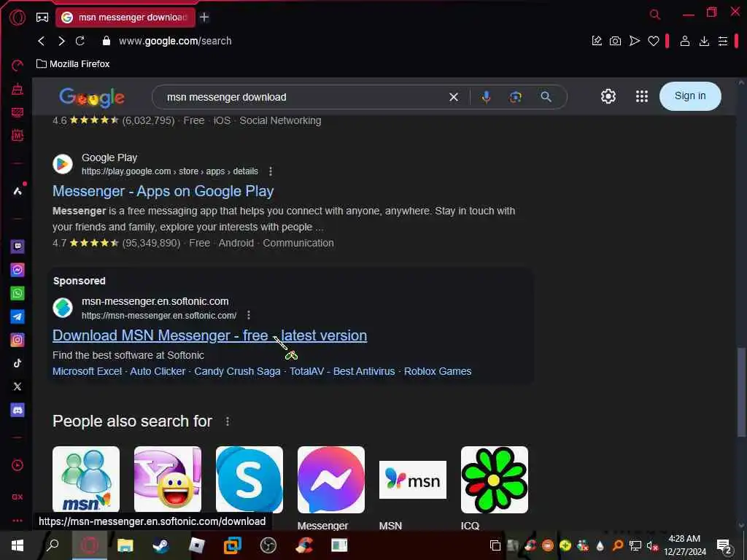Open WhatsApp in the sidebar
This screenshot has height=560, width=747.
coord(18,293)
